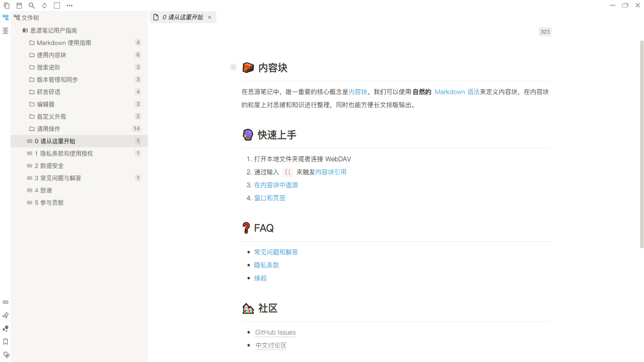Image resolution: width=644 pixels, height=362 pixels.
Task: Open the 在内容块中遨游 link
Action: [276, 185]
